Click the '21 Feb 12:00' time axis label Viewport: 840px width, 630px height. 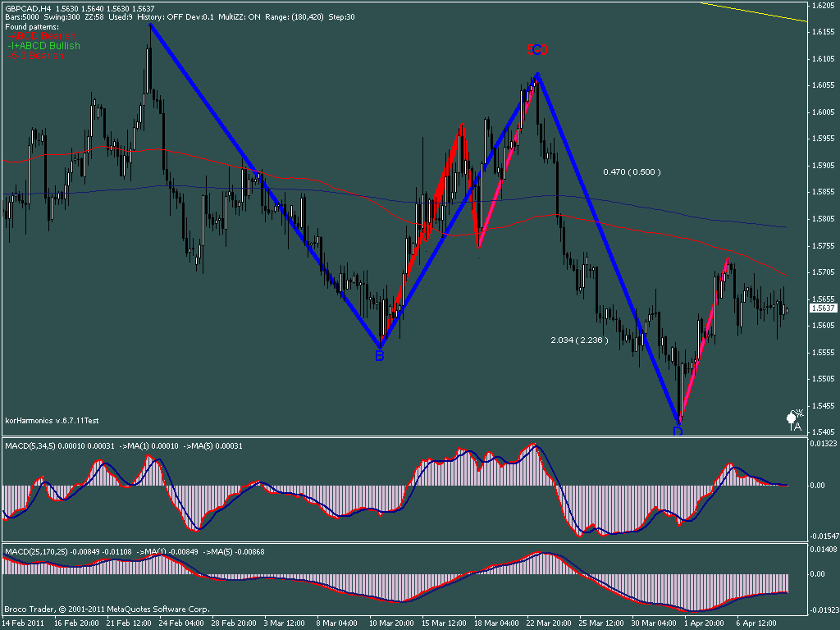click(x=129, y=623)
